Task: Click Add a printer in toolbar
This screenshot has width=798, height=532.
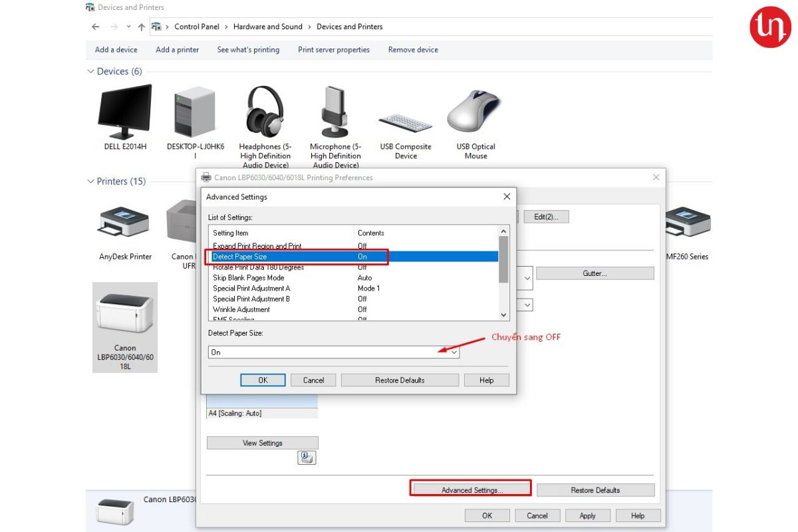Action: coord(178,50)
